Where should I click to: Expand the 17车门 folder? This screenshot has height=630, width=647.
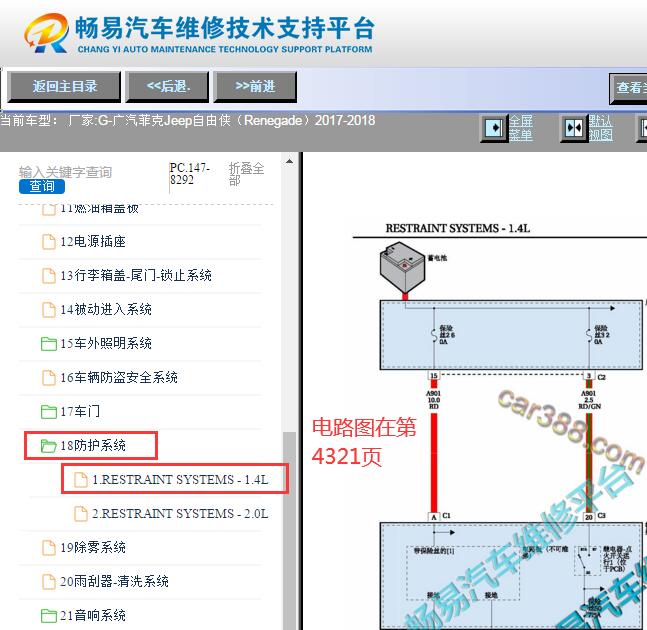pos(80,411)
